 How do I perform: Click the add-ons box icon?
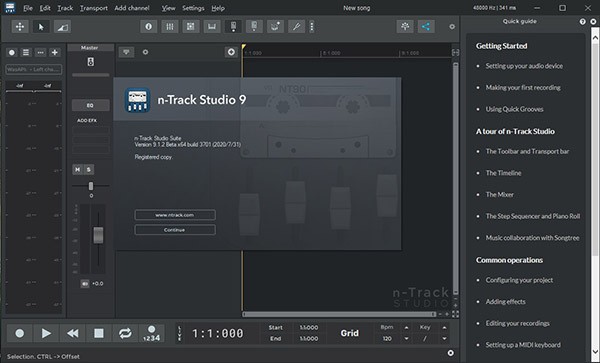coord(275,26)
